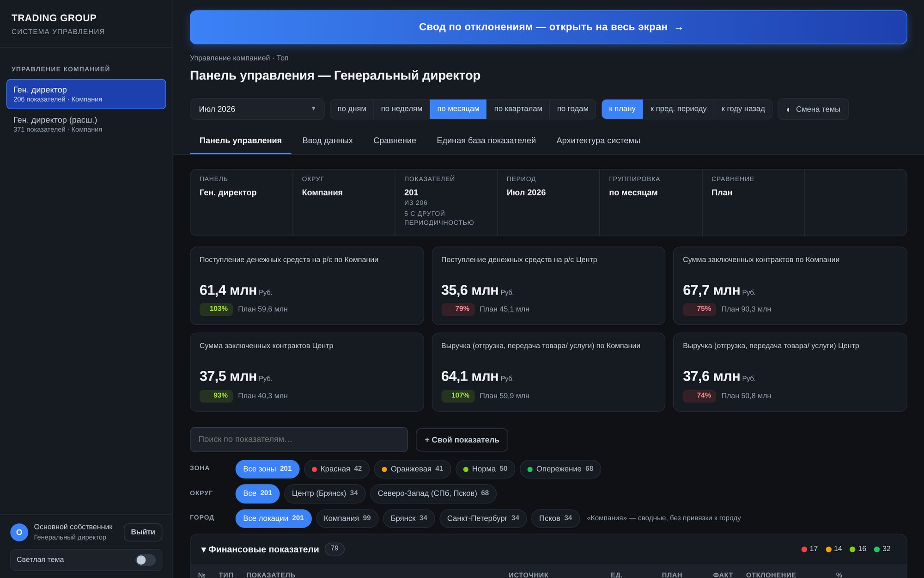Click the user avatar "O" icon
This screenshot has width=924, height=578.
pos(19,532)
